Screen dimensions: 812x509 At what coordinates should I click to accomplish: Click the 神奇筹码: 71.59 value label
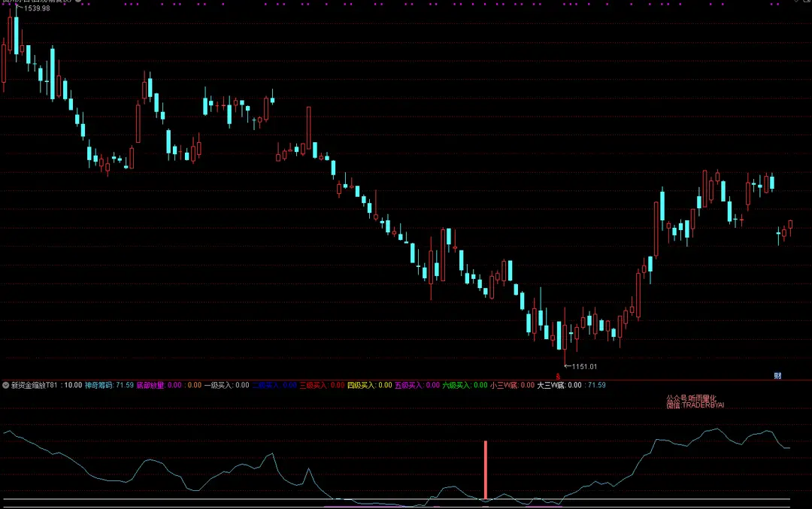[109, 385]
